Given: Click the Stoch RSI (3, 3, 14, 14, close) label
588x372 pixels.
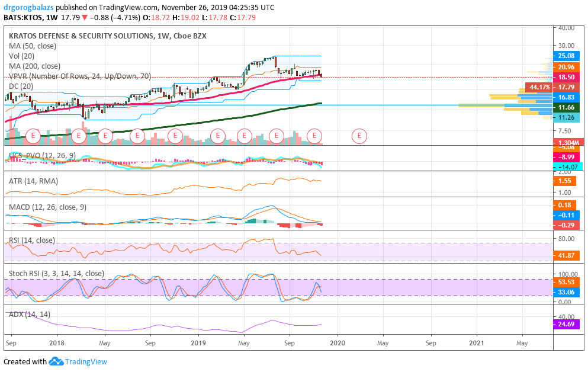Looking at the screenshot, I should coord(57,274).
